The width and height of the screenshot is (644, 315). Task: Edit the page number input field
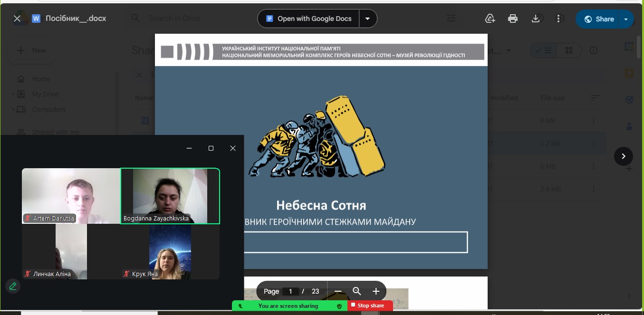(x=290, y=291)
